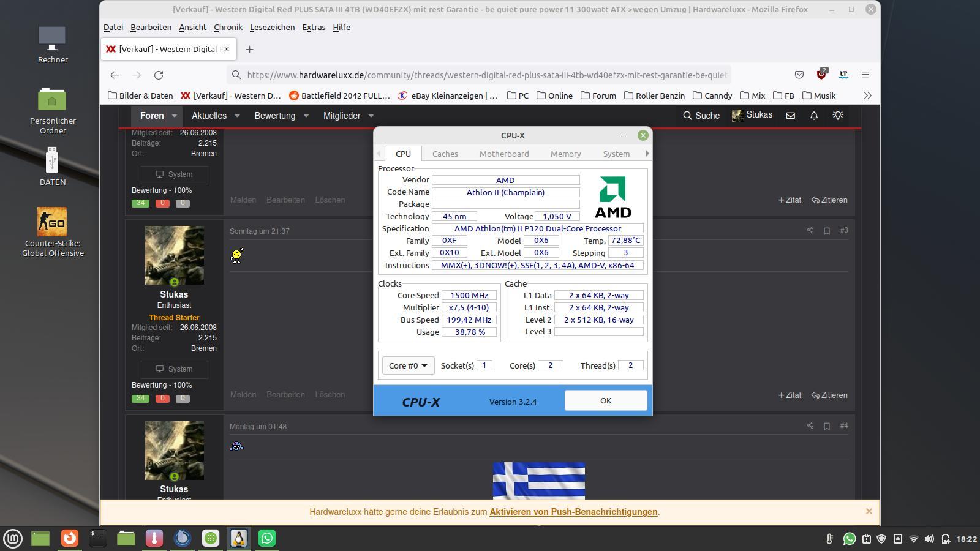Click Stukas avatar in post #3
The height and width of the screenshot is (551, 980).
pyautogui.click(x=175, y=255)
